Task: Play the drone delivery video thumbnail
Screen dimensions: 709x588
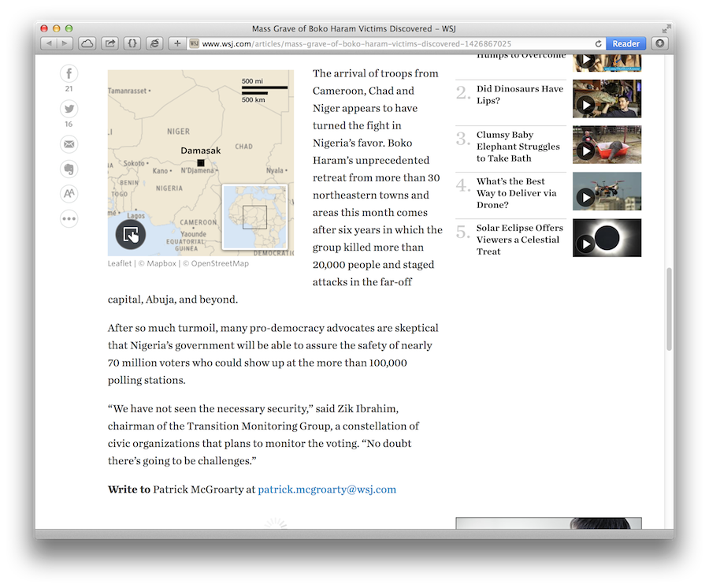Action: (607, 192)
